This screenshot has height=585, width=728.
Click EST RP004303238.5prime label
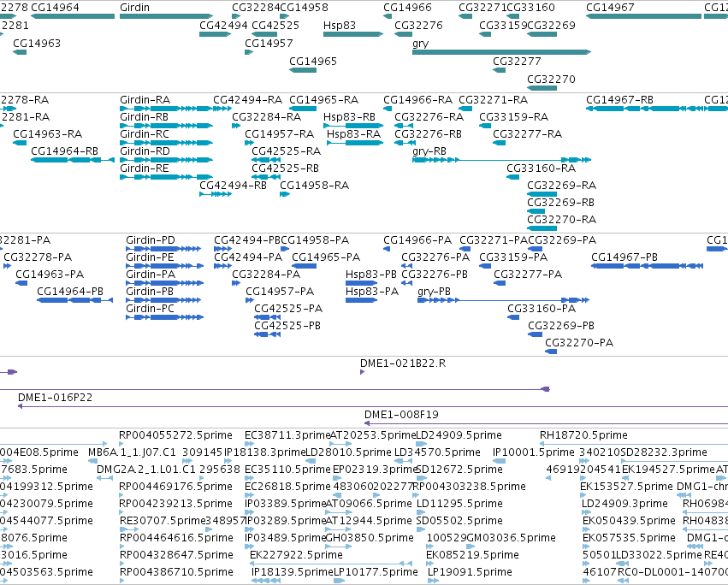click(470, 487)
